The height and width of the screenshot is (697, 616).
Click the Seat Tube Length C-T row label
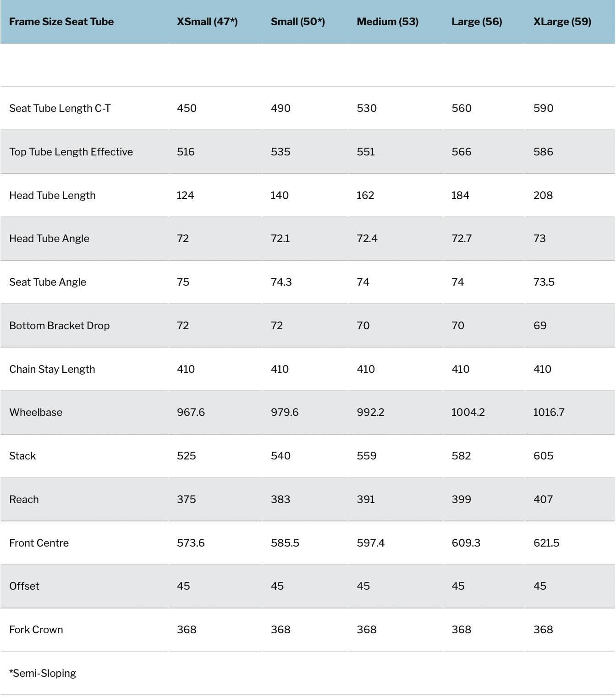pyautogui.click(x=60, y=108)
